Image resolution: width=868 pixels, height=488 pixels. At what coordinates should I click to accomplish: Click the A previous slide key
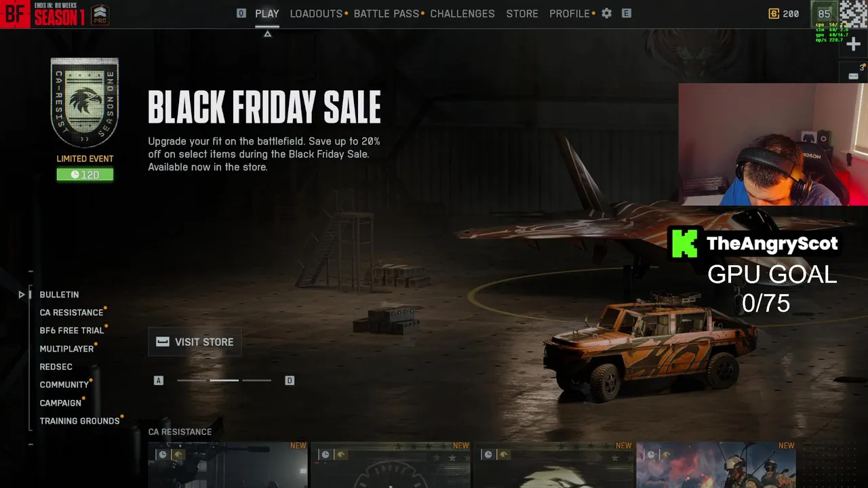pyautogui.click(x=159, y=380)
